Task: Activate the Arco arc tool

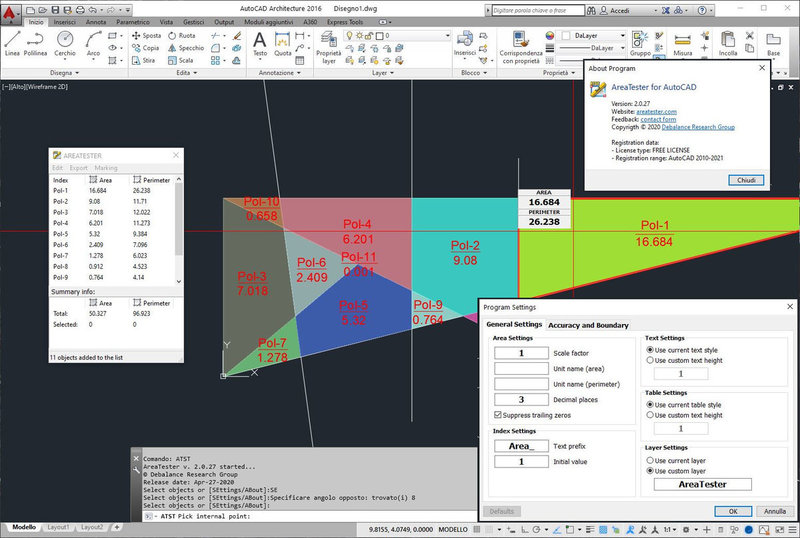Action: tap(93, 41)
